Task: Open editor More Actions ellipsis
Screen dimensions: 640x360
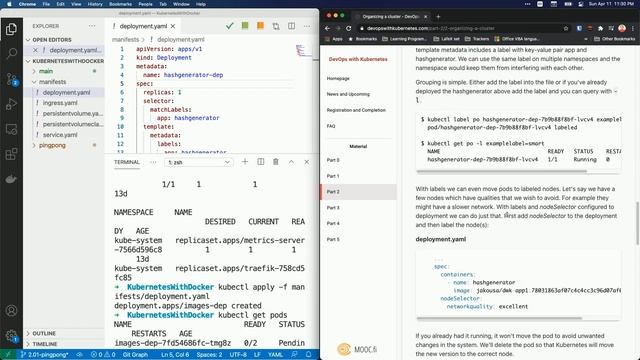Action: (x=307, y=26)
